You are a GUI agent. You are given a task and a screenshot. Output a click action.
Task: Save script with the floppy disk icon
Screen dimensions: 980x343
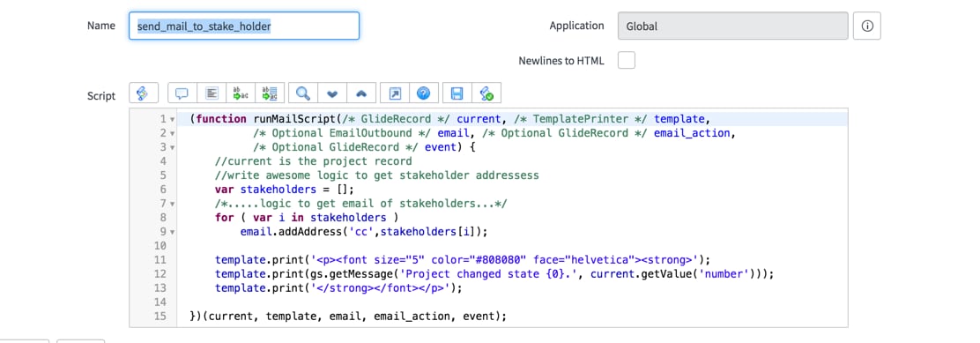pyautogui.click(x=457, y=93)
